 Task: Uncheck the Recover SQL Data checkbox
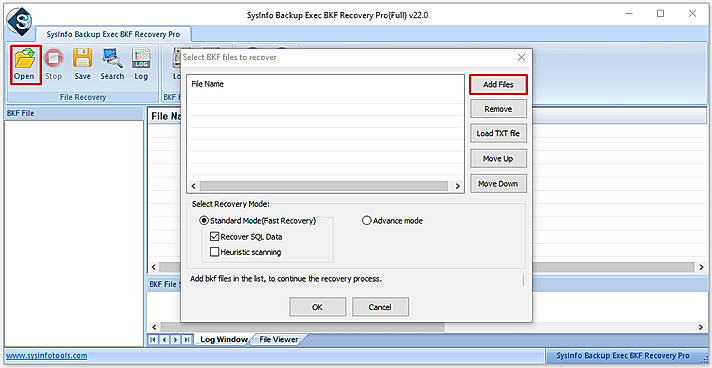click(x=215, y=237)
